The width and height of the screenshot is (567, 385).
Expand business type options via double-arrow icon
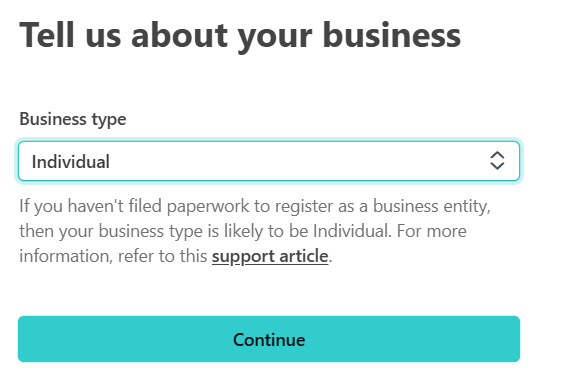497,161
